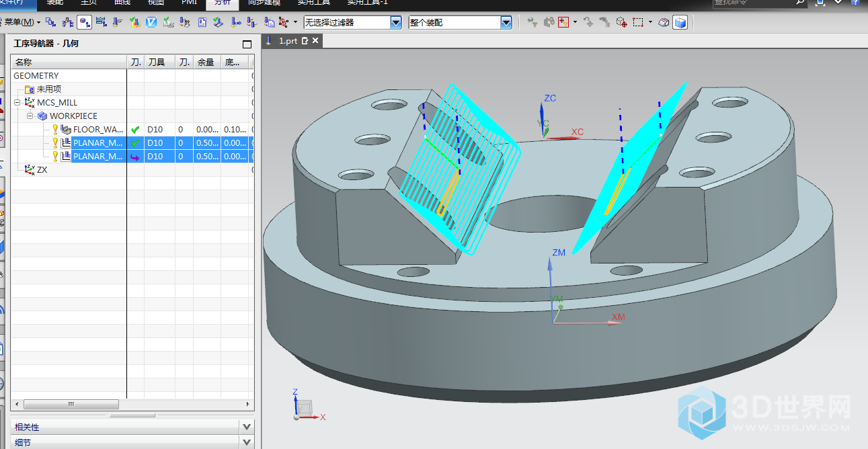The height and width of the screenshot is (449, 868).
Task: Switch to Machining Method View icon
Action: point(102,22)
